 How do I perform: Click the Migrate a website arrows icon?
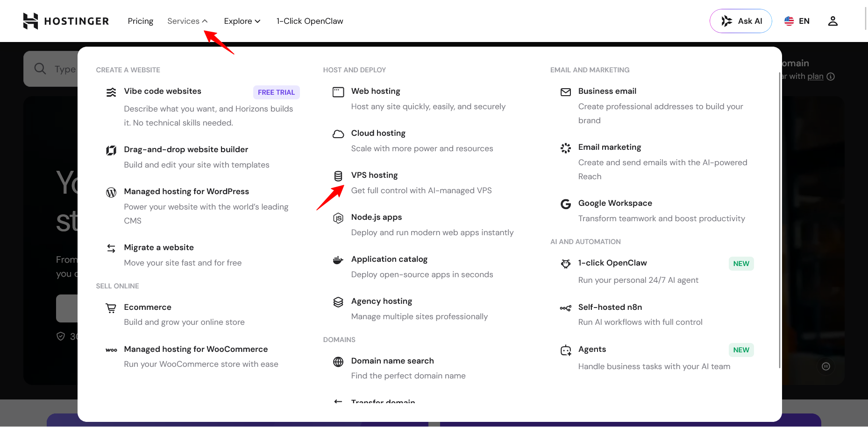pos(111,248)
